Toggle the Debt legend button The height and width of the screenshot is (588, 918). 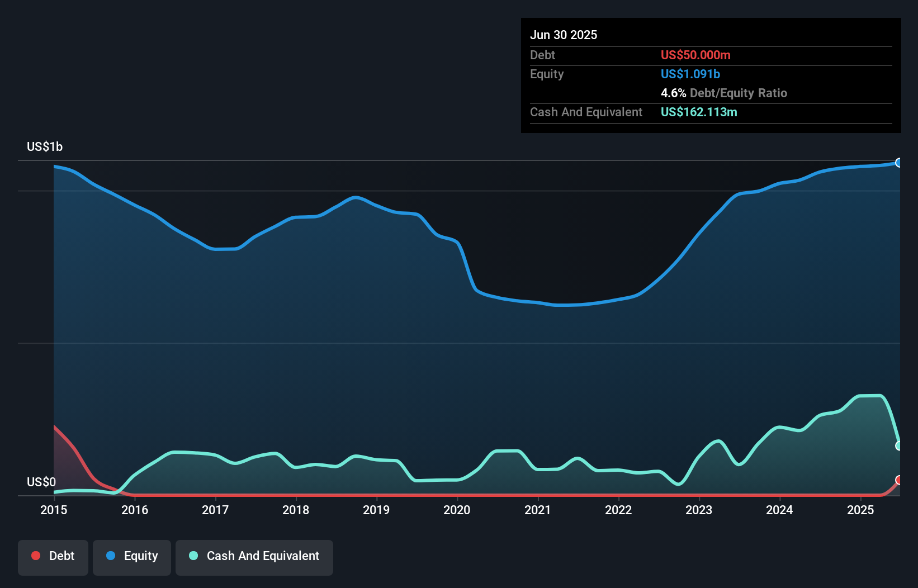click(53, 557)
